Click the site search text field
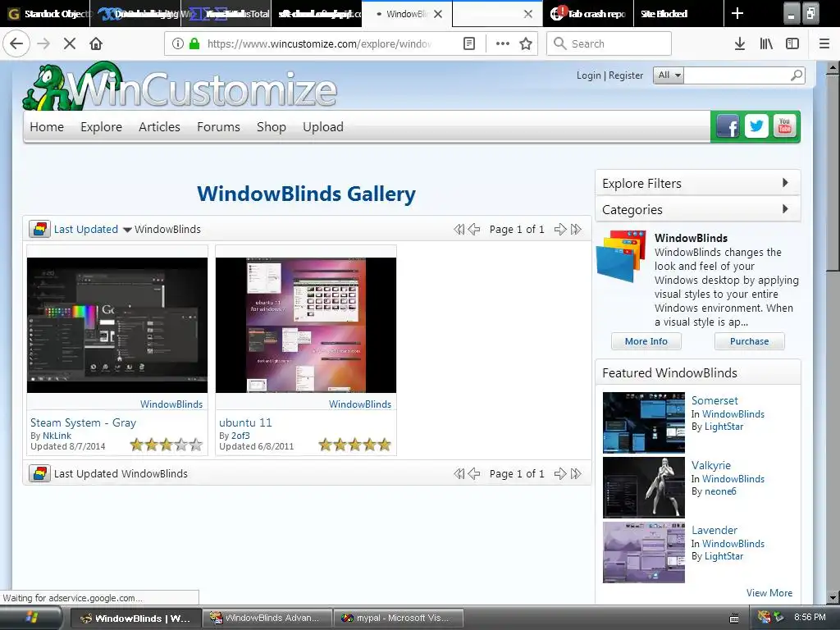The width and height of the screenshot is (840, 630). (x=736, y=75)
